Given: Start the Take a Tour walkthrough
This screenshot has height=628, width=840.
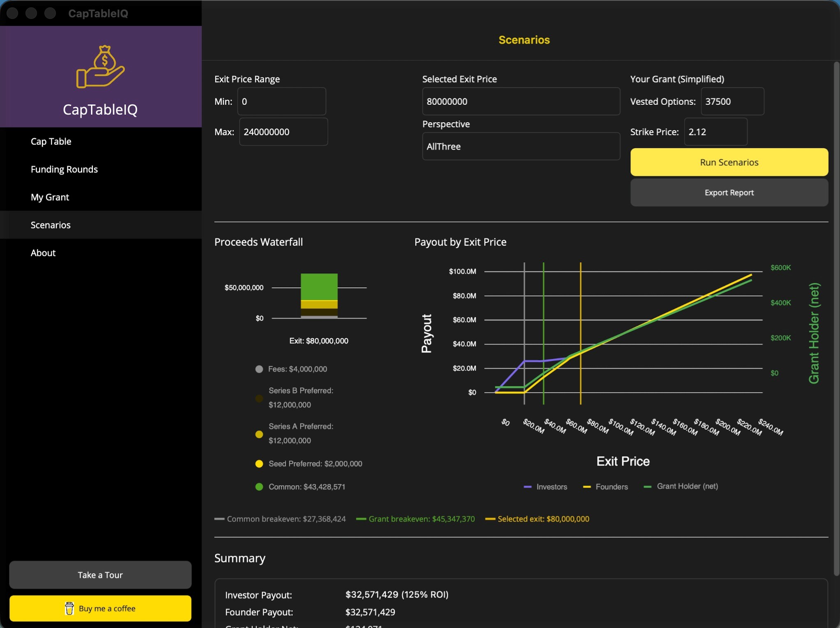Looking at the screenshot, I should (100, 575).
